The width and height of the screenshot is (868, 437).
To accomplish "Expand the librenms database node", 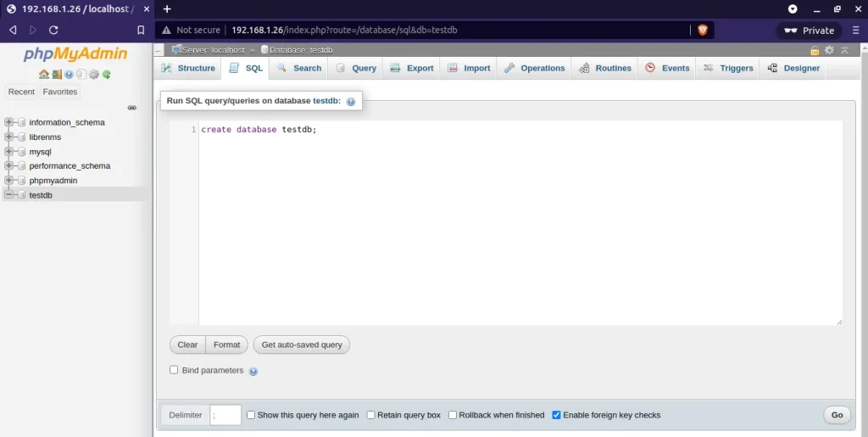I will tap(8, 137).
